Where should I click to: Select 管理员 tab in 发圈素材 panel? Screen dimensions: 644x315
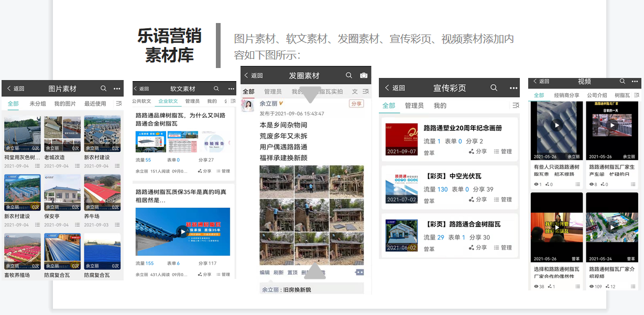(272, 92)
